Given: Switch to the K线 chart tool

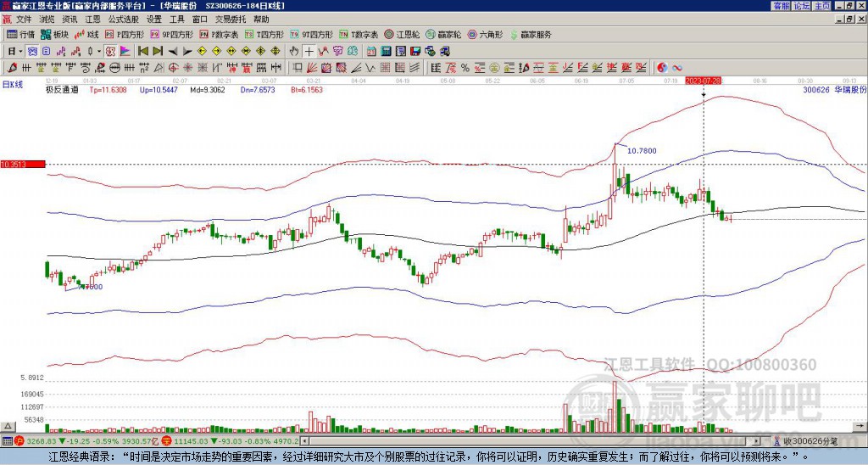Looking at the screenshot, I should (x=87, y=34).
